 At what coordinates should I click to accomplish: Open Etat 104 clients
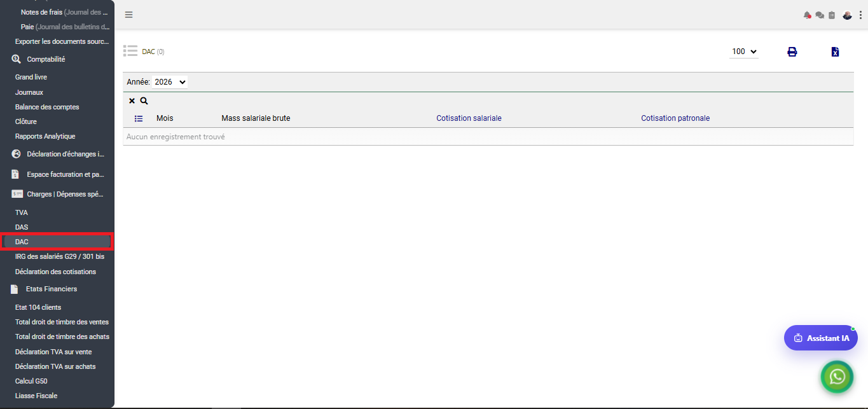38,307
